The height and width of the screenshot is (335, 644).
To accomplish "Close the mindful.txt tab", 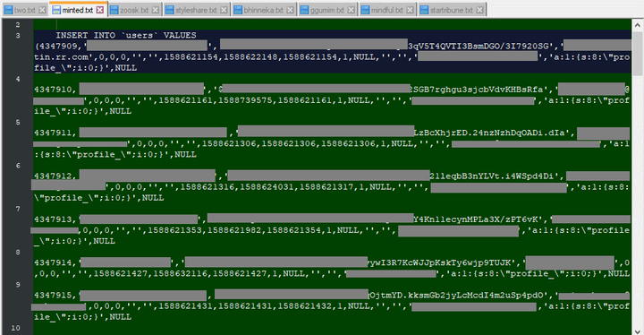I will coord(410,10).
